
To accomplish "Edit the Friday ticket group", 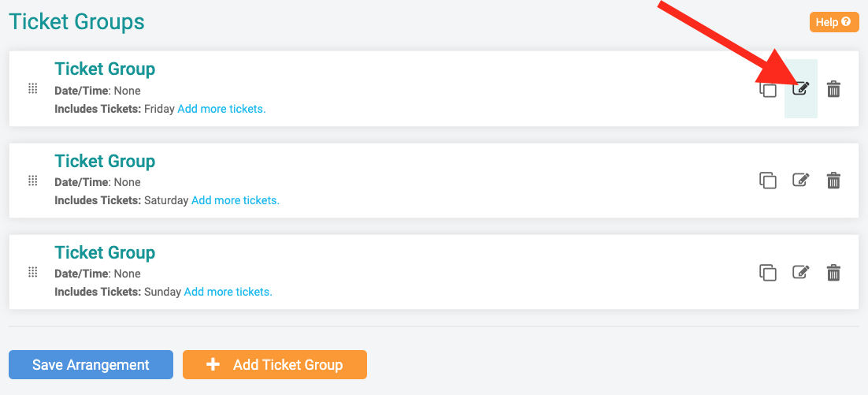I will click(800, 89).
